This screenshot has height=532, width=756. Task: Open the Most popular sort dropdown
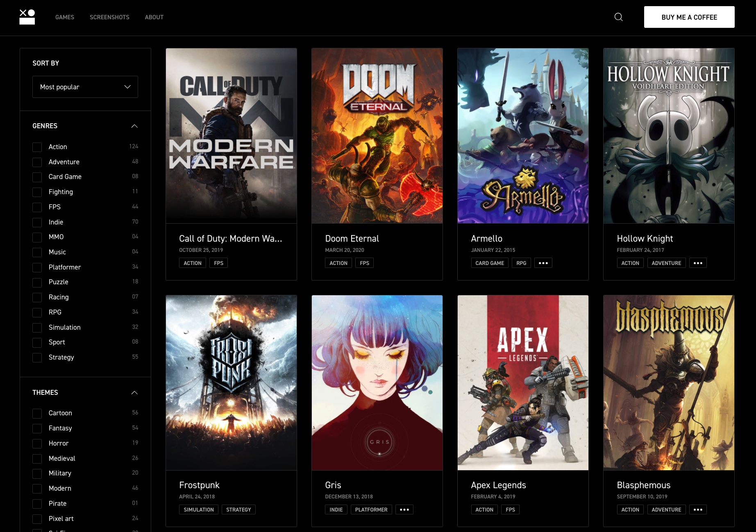pos(85,87)
